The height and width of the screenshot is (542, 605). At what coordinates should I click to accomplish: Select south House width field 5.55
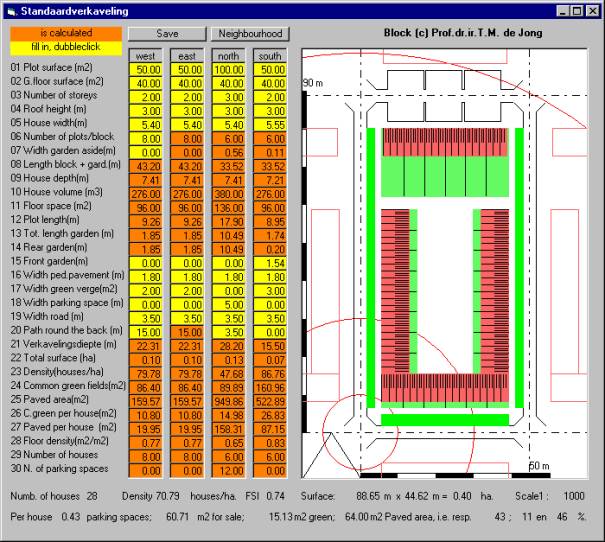[x=270, y=125]
